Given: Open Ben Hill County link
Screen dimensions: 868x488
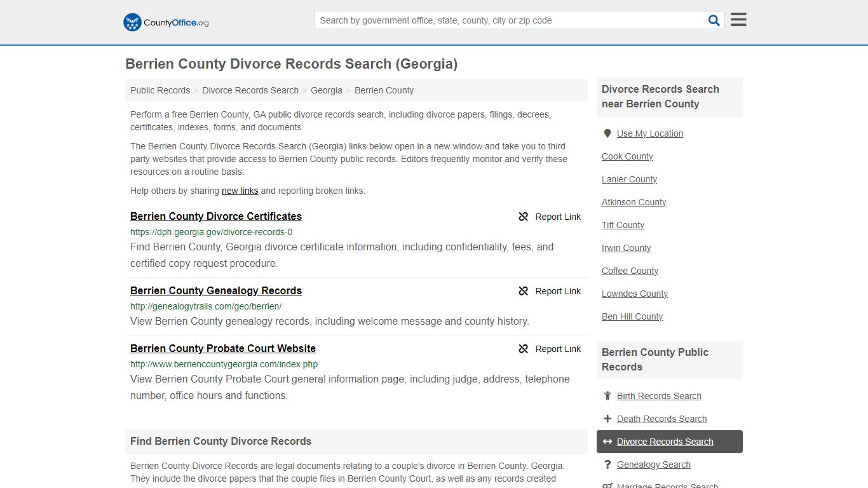Looking at the screenshot, I should click(x=632, y=316).
